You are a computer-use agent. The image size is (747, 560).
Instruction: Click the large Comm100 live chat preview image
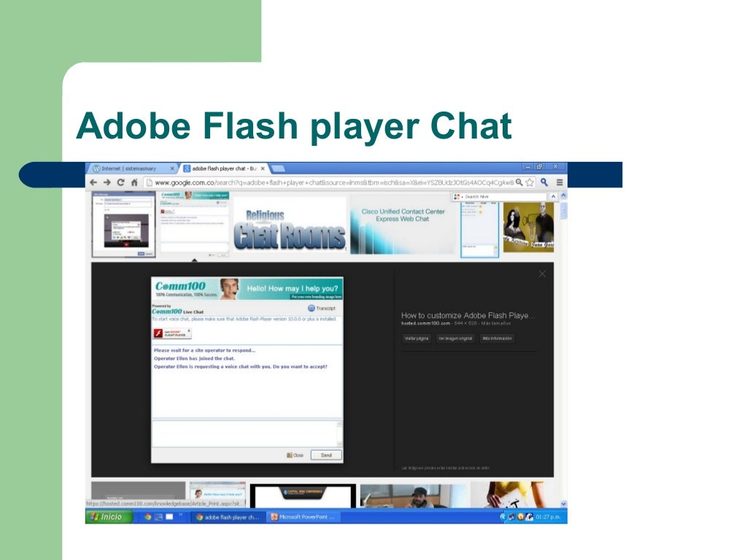point(247,370)
